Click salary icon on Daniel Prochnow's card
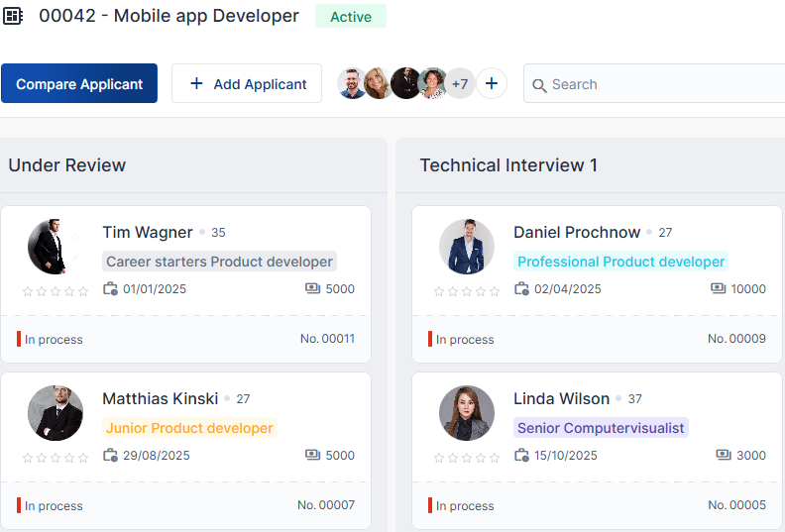The width and height of the screenshot is (785, 532). (x=719, y=289)
